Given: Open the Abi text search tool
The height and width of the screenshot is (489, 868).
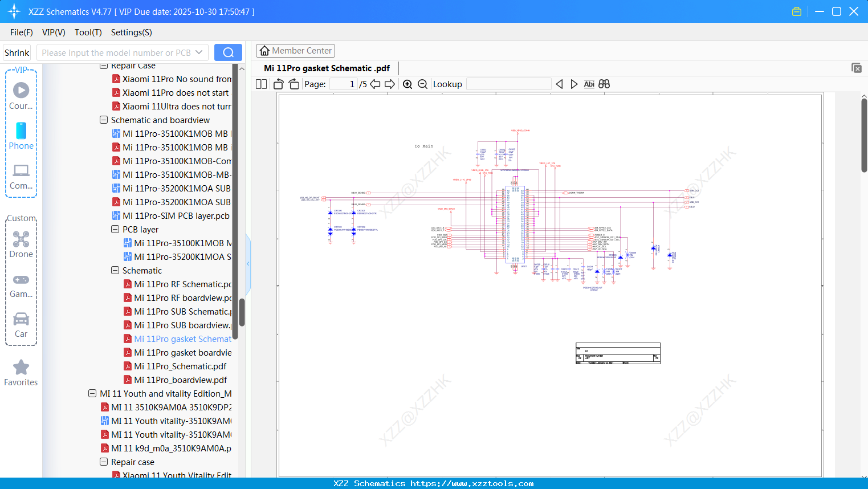Looking at the screenshot, I should click(x=589, y=84).
